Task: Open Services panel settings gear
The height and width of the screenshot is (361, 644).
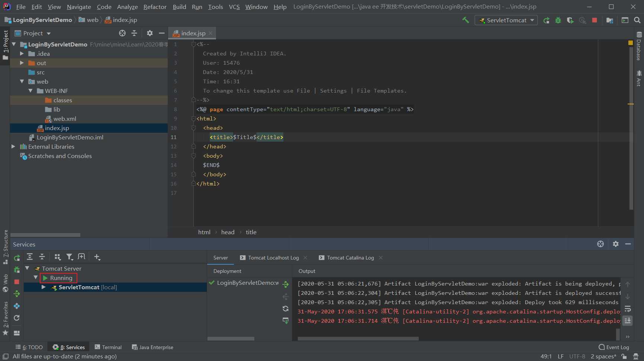Action: 616,244
